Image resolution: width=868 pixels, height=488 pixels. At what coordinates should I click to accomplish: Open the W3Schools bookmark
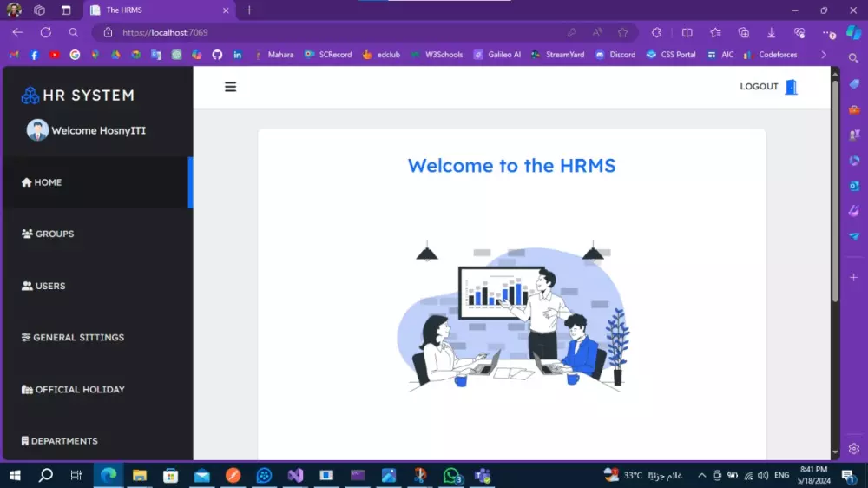pyautogui.click(x=437, y=55)
